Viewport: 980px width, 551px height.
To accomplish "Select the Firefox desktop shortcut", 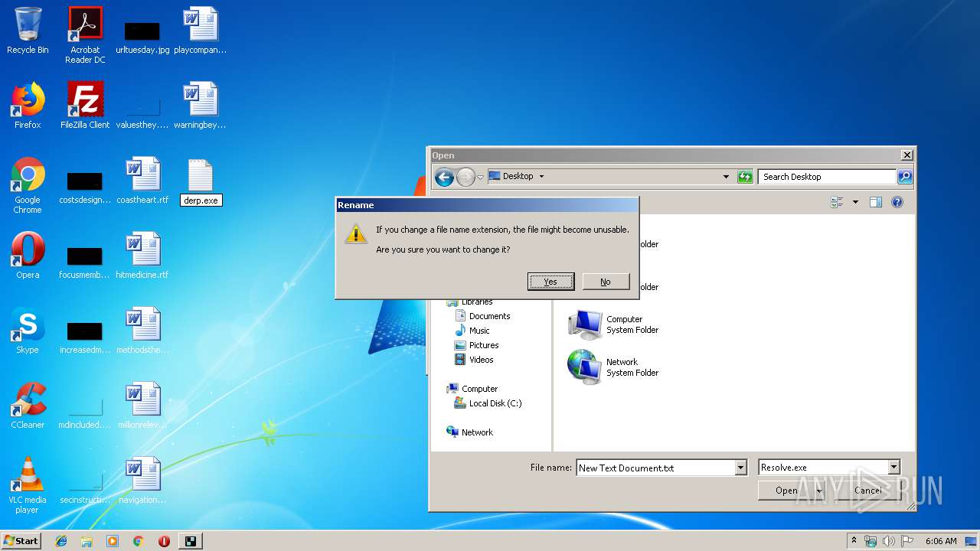I will [28, 106].
